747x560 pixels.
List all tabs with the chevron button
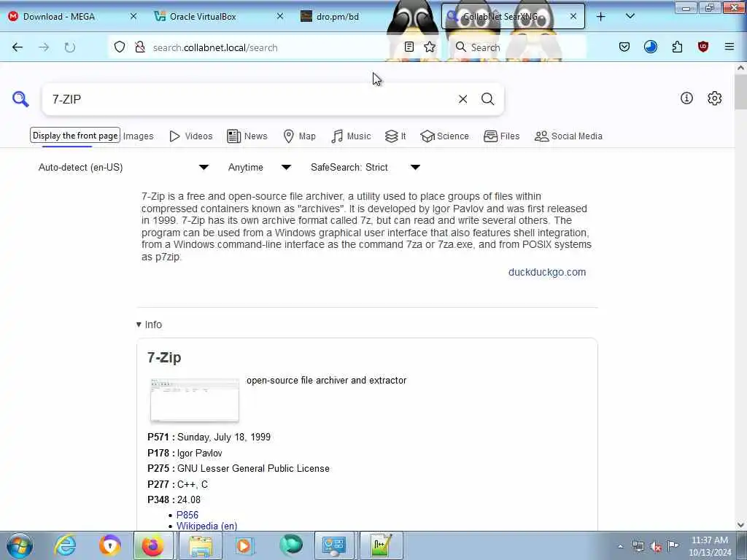(630, 16)
